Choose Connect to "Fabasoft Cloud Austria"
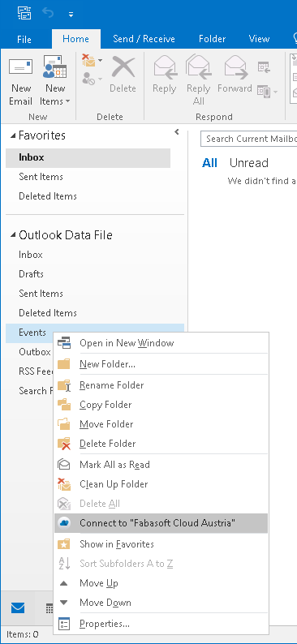 tap(161, 523)
